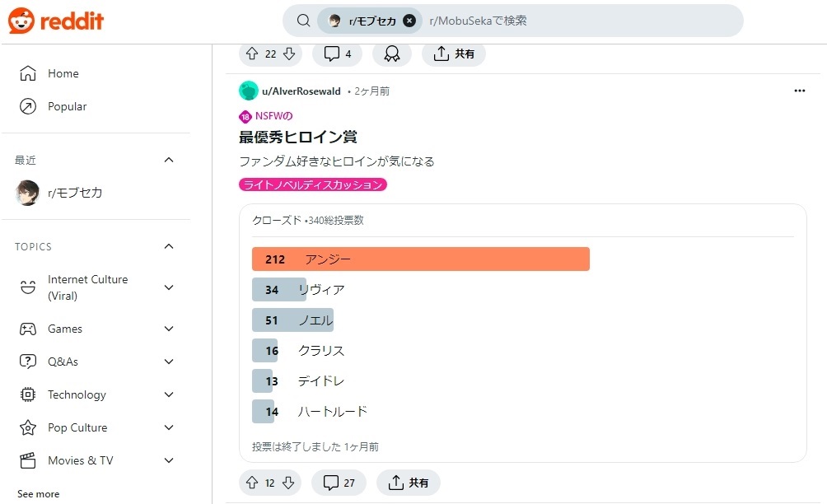Image resolution: width=827 pixels, height=504 pixels.
Task: Open u/AlverRosewald user profile
Action: coord(301,91)
